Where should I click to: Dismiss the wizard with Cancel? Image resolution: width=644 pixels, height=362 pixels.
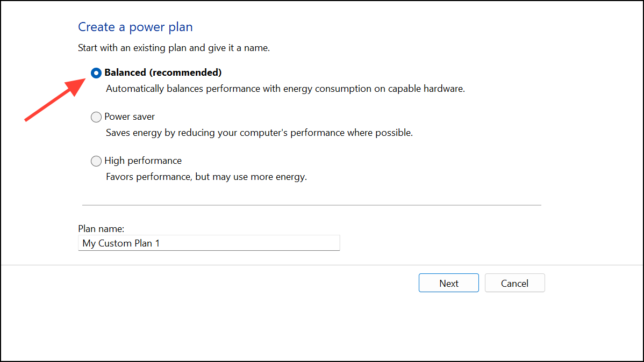click(514, 283)
